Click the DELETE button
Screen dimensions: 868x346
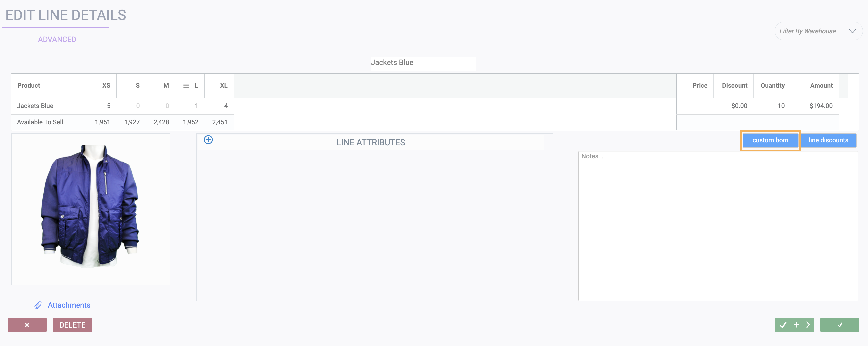72,325
